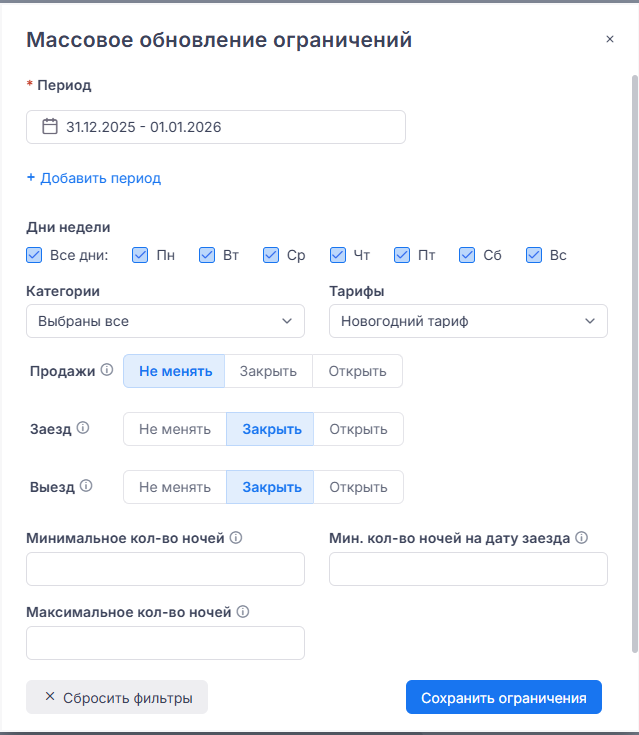The width and height of the screenshot is (639, 735).
Task: Click info icon next to Заезд
Action: [83, 428]
